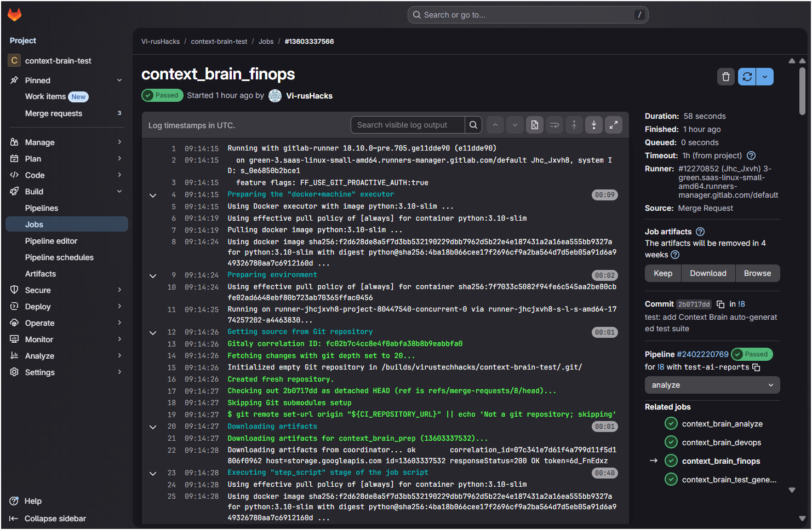
Task: Expand the Analyze sidebar section
Action: pyautogui.click(x=119, y=356)
